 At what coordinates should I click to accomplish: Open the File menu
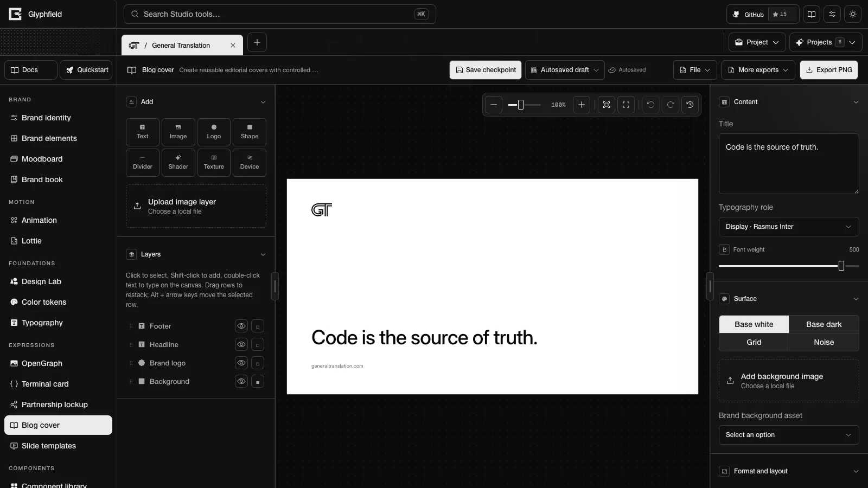tap(695, 70)
